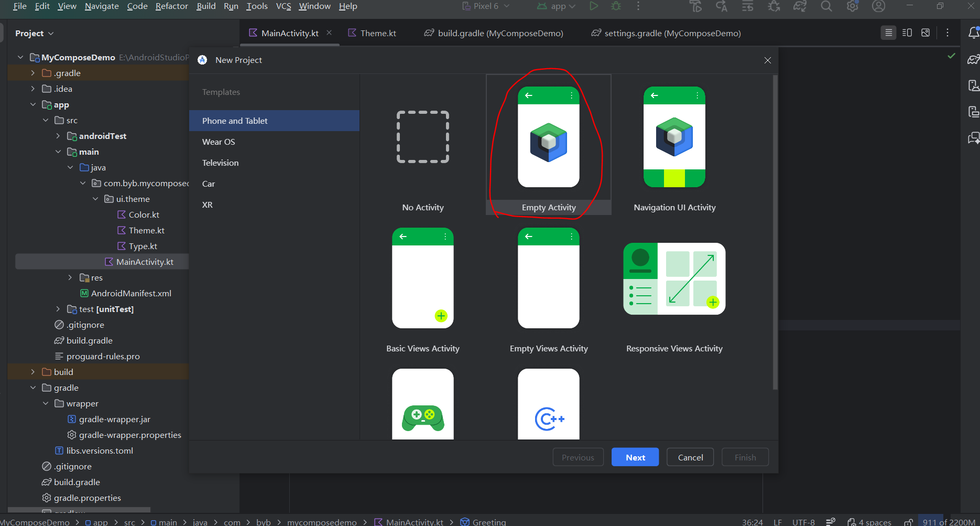Click the Next button
980x526 pixels.
(x=635, y=457)
